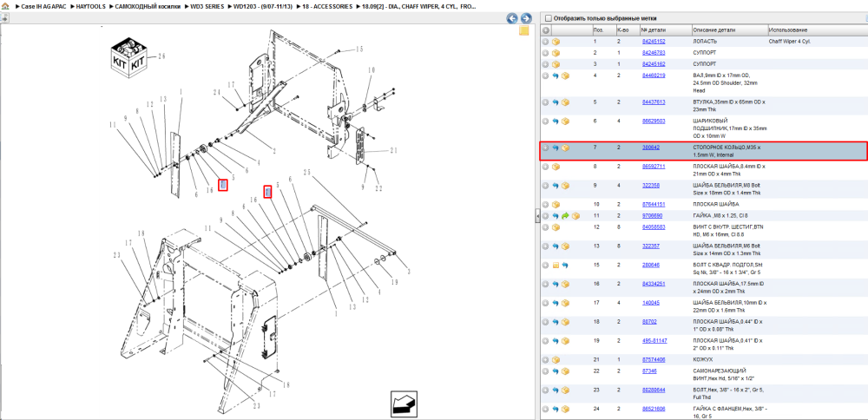Go to home via the house icon
Viewport: 868px width, 420px height.
tap(5, 6)
